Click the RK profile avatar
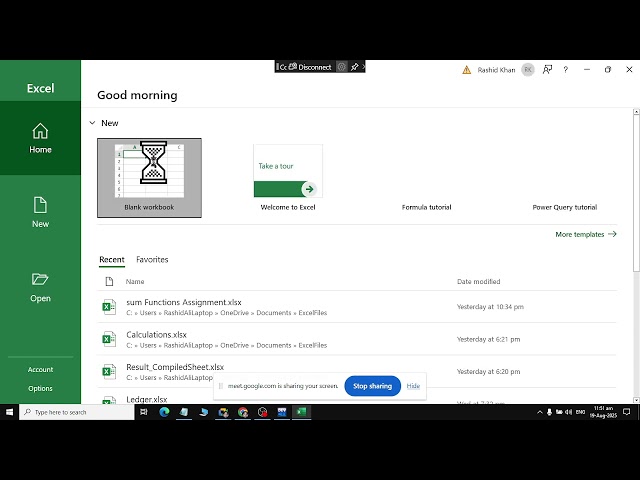This screenshot has height=480, width=640. point(528,70)
